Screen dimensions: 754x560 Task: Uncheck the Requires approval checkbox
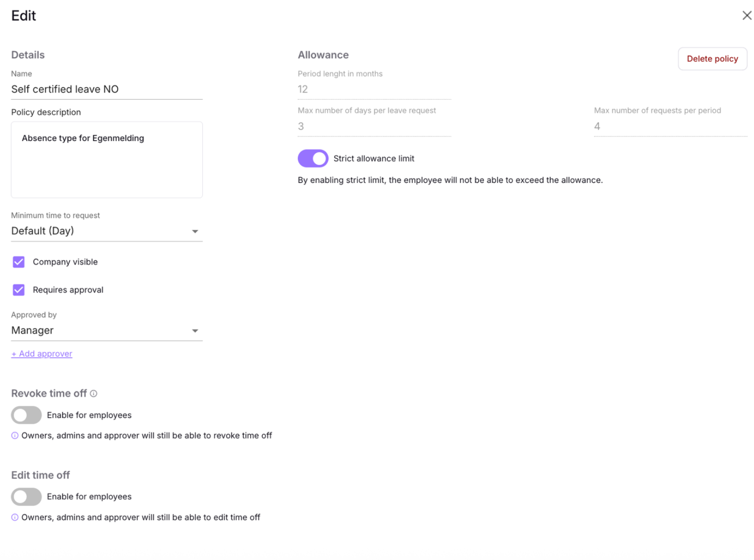pos(19,290)
